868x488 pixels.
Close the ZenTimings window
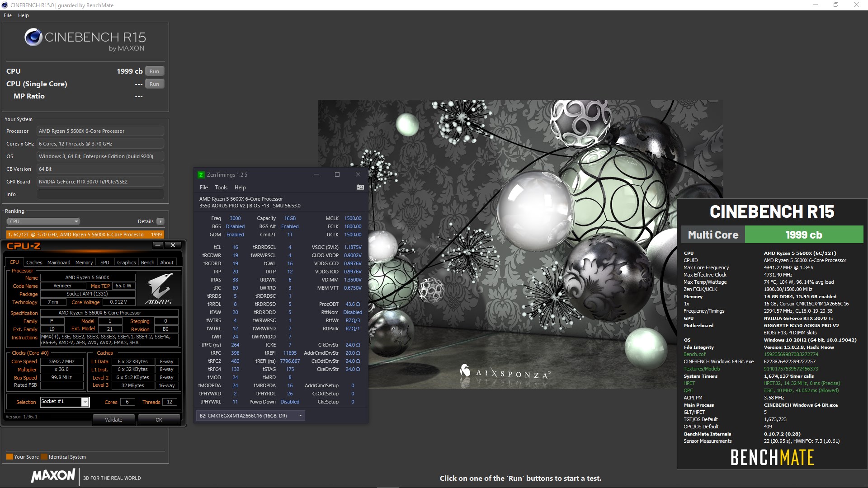point(358,174)
